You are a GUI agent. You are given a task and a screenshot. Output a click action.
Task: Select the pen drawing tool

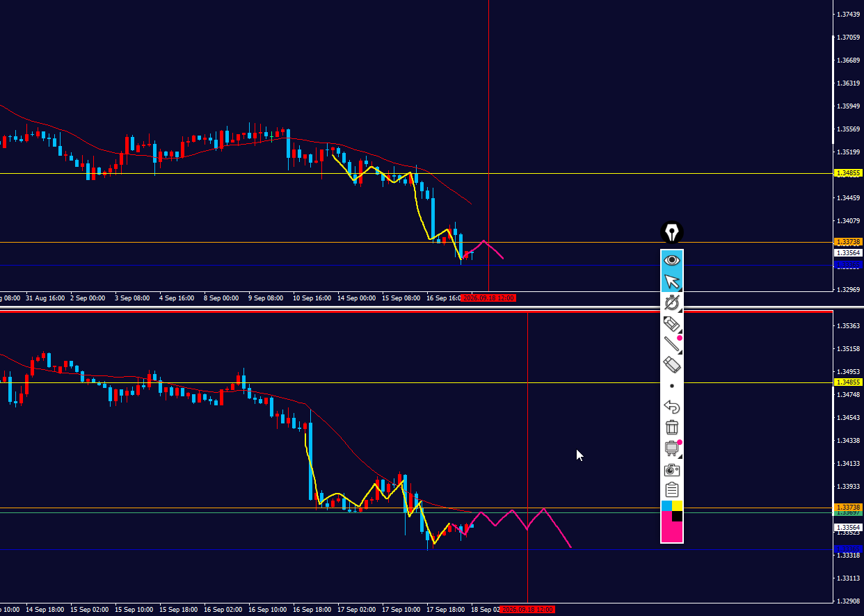tap(672, 302)
